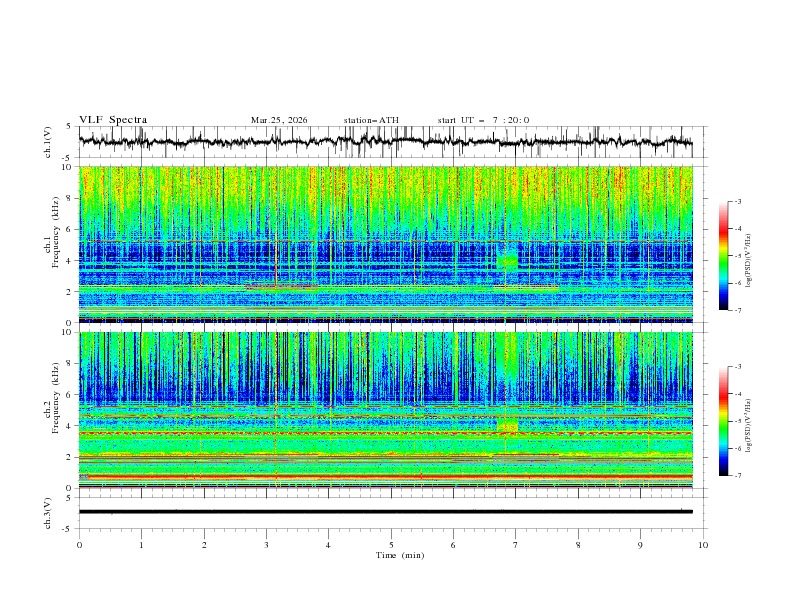
Task: Click the ch.1 voltage waveform trace
Action: pos(386,141)
